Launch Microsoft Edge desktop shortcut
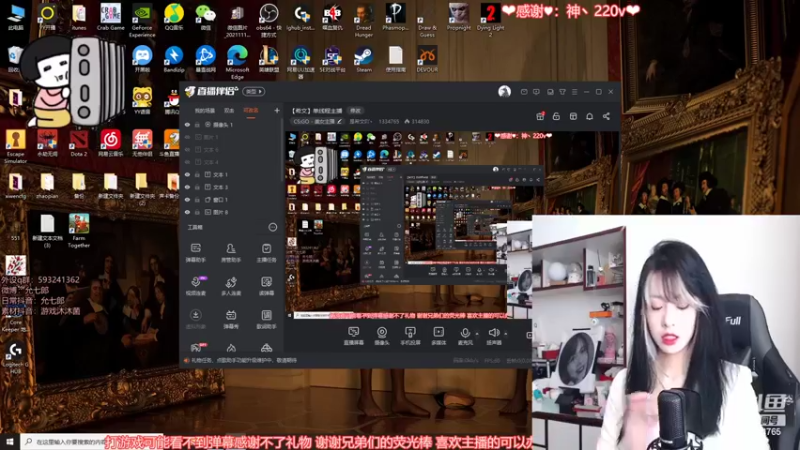Viewport: 800px width, 450px height. pos(237,62)
